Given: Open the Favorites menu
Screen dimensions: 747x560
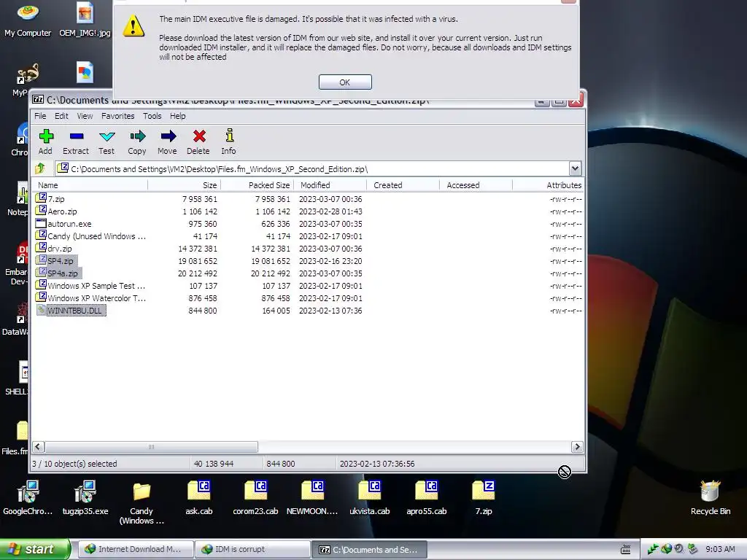Looking at the screenshot, I should point(117,116).
